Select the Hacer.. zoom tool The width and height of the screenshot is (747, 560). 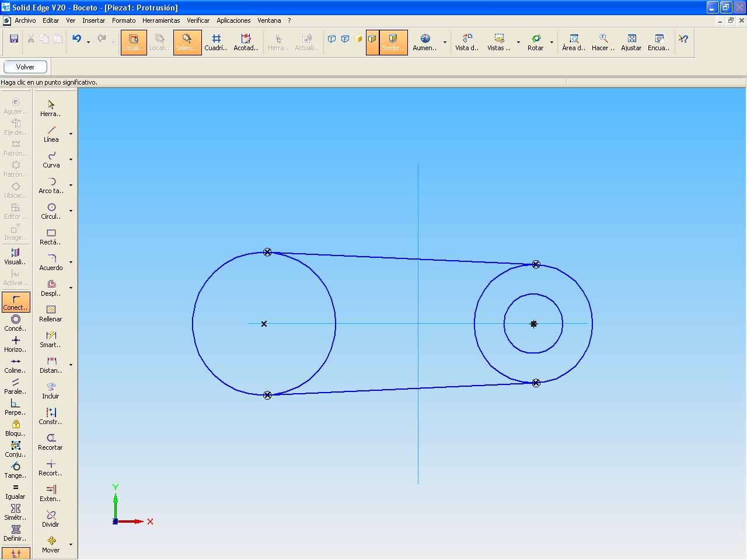(x=603, y=43)
